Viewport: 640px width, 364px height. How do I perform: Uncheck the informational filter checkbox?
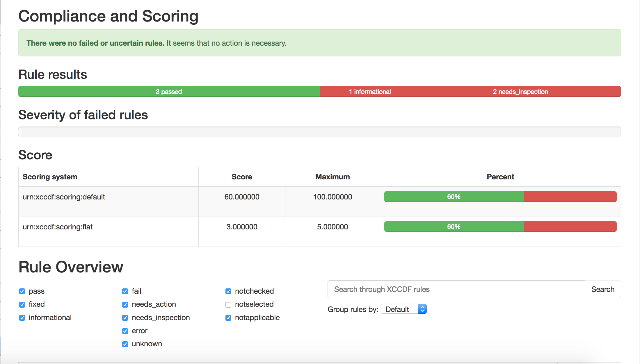point(22,318)
